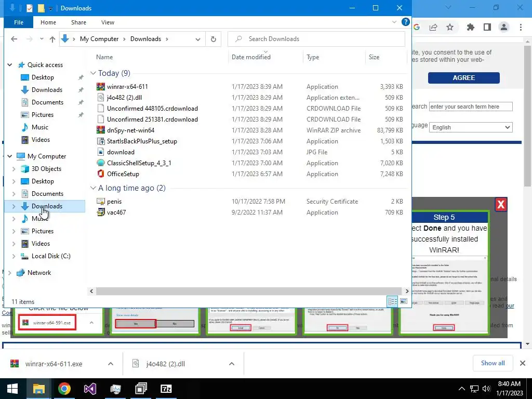This screenshot has height=399, width=532.
Task: Open the Share ribbon tab
Action: click(79, 22)
